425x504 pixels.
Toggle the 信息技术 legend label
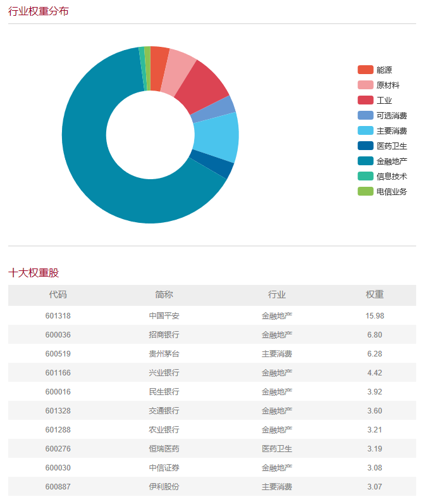click(391, 176)
